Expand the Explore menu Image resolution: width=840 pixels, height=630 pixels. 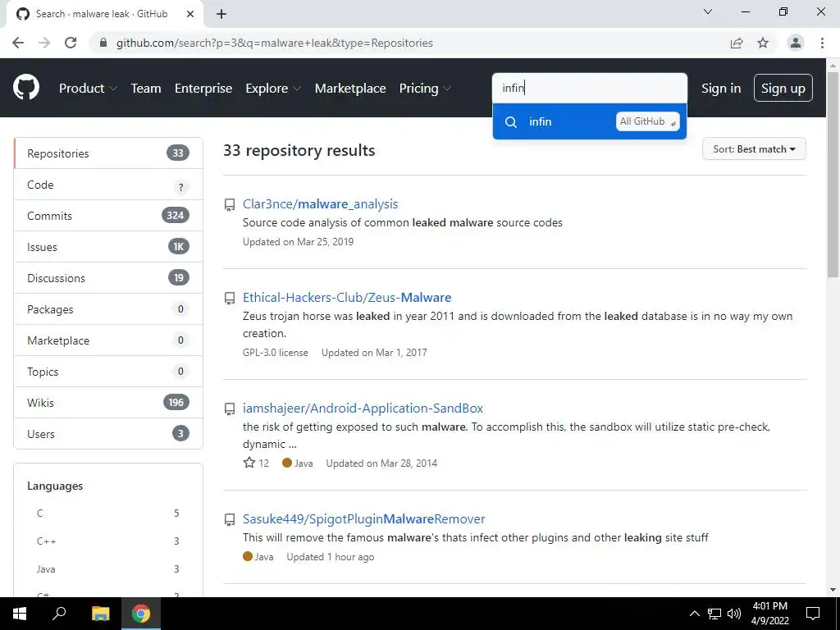click(273, 89)
